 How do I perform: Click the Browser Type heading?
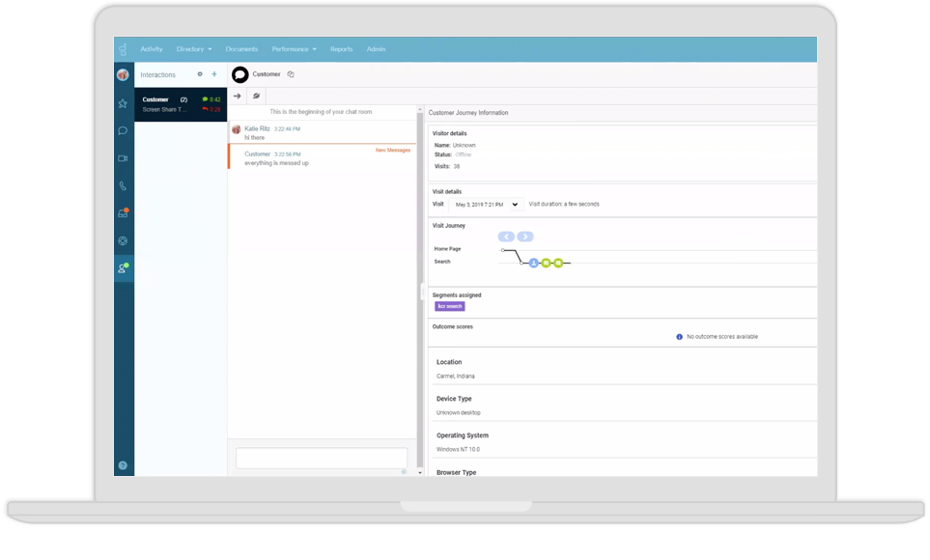coord(456,473)
